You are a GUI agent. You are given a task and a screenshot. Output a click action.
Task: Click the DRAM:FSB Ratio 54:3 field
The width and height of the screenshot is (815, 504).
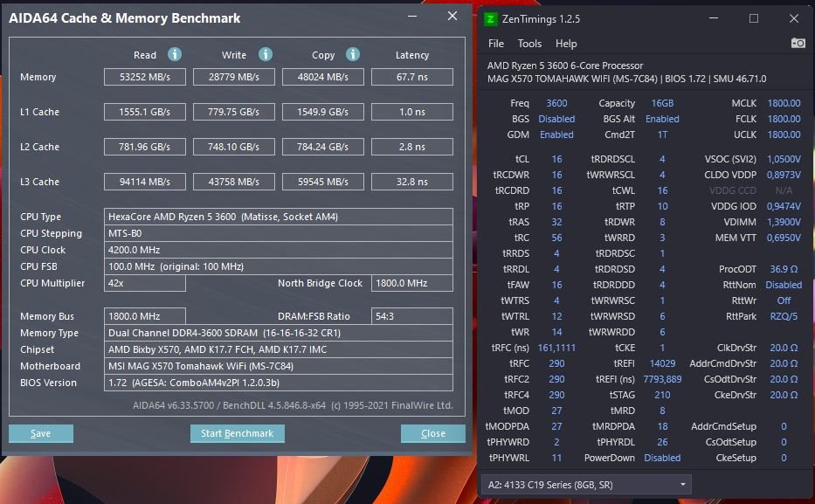point(412,316)
